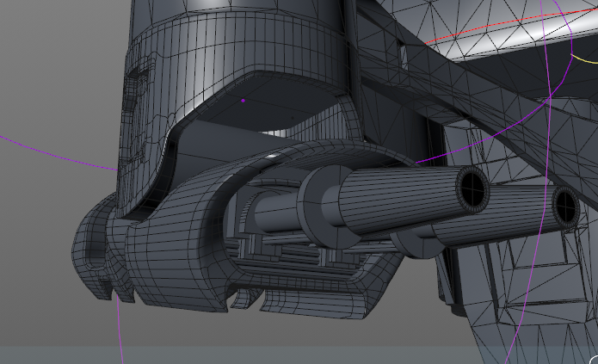
Task: Click the curved arch housing above the barrels
Action: click(x=258, y=159)
